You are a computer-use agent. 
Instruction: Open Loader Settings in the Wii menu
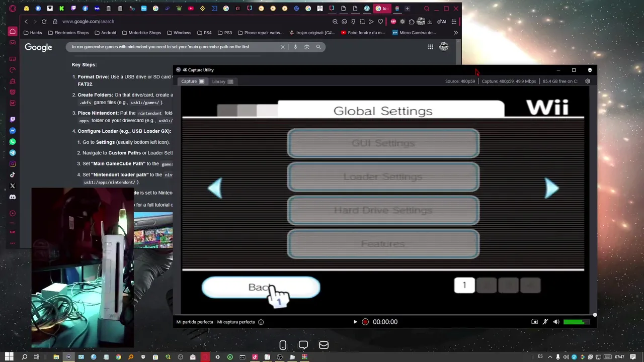[383, 177]
